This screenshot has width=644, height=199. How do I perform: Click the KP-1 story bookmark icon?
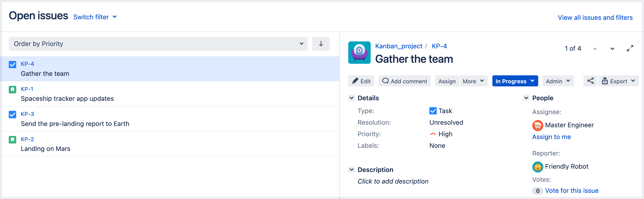pos(12,89)
